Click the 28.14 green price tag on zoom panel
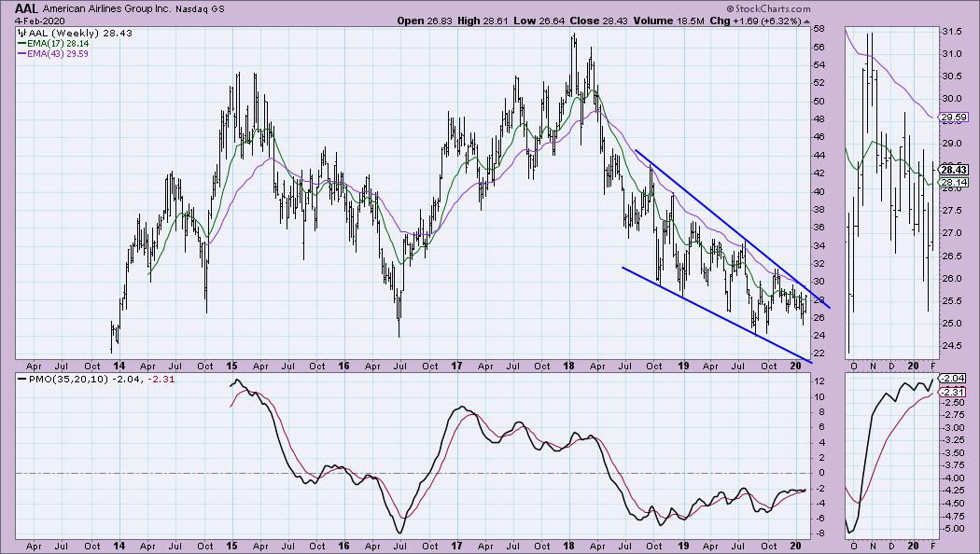This screenshot has width=980, height=554. pyautogui.click(x=954, y=182)
